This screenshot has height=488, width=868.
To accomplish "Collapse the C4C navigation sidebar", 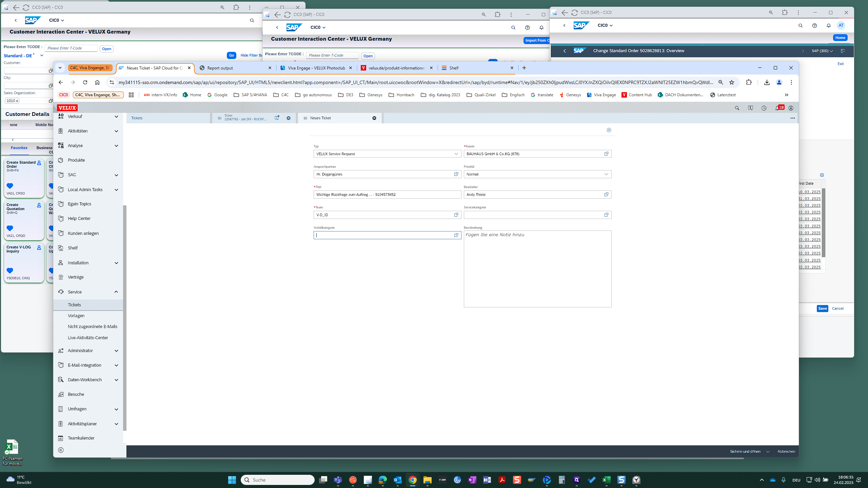I will pyautogui.click(x=61, y=450).
